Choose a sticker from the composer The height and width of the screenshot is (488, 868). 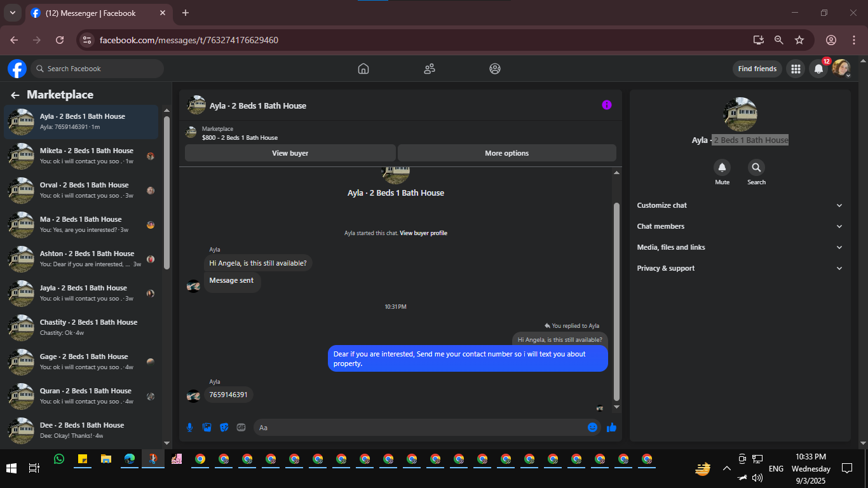tap(224, 428)
